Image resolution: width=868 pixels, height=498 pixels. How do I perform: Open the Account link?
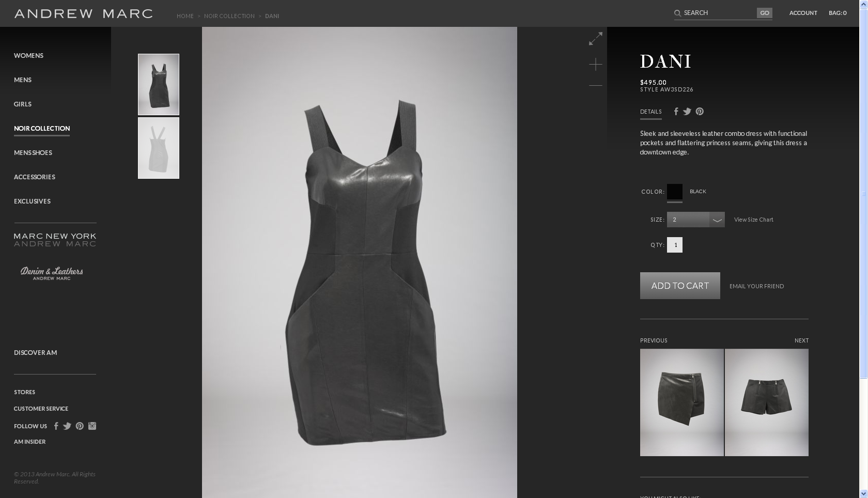pyautogui.click(x=803, y=13)
